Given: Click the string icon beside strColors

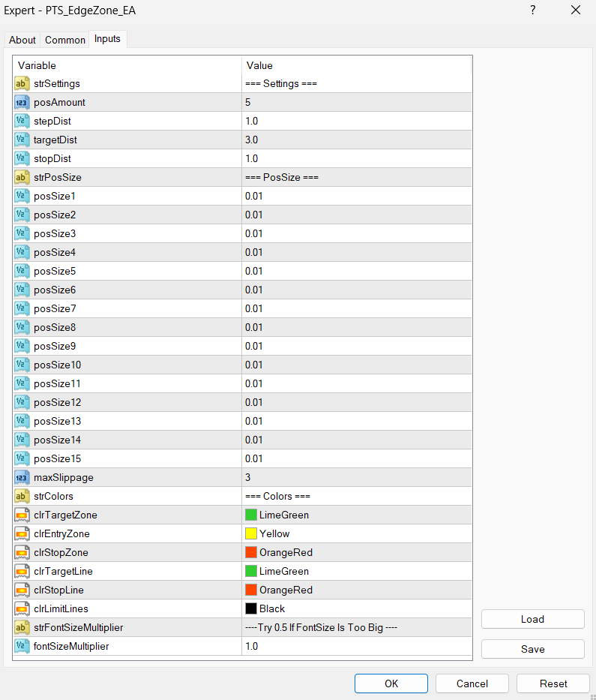Looking at the screenshot, I should pos(22,496).
